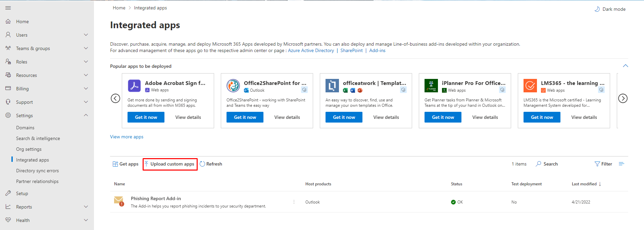The height and width of the screenshot is (230, 644).
Task: Expand the Teams & groups chevron
Action: (86, 48)
